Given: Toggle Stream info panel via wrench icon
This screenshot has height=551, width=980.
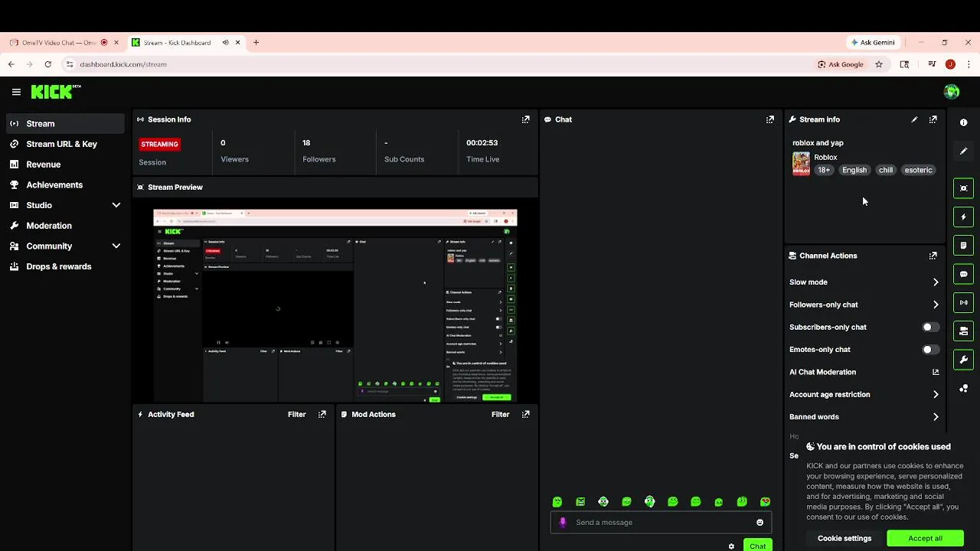Looking at the screenshot, I should tap(963, 360).
